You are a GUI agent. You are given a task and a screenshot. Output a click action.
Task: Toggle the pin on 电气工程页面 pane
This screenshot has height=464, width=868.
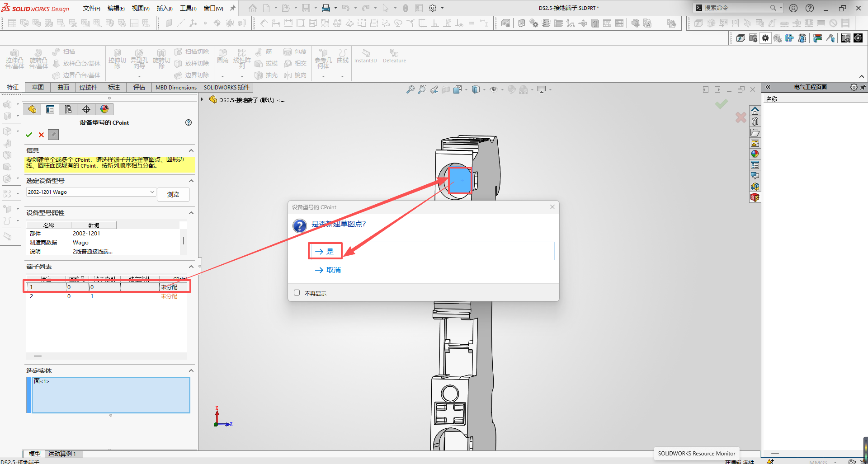tap(863, 87)
